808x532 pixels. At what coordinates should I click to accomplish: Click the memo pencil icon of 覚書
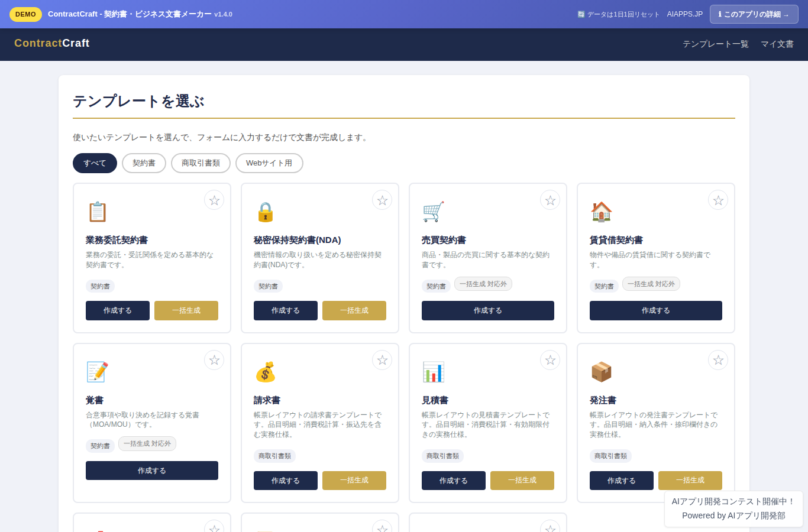(97, 372)
